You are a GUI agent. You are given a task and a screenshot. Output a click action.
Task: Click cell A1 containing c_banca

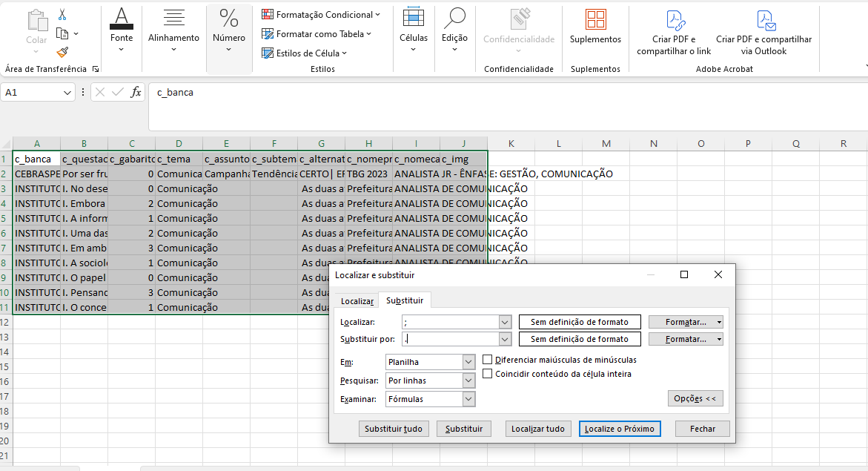click(x=36, y=159)
